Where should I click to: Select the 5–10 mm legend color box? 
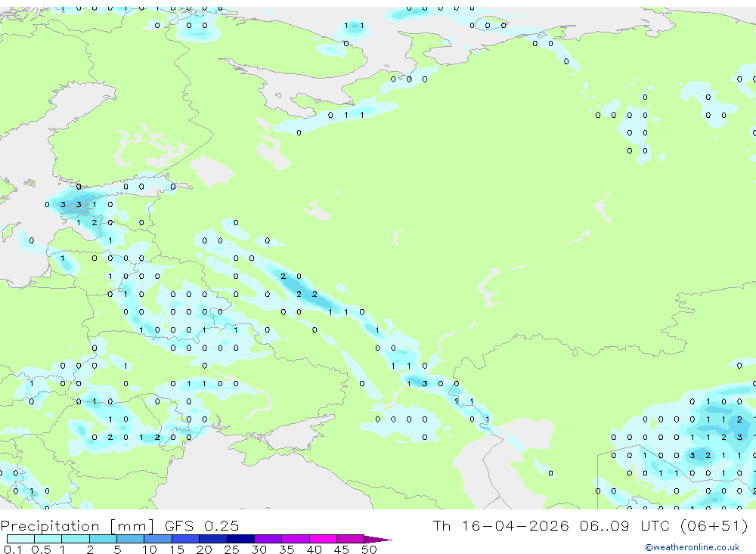[x=131, y=539]
